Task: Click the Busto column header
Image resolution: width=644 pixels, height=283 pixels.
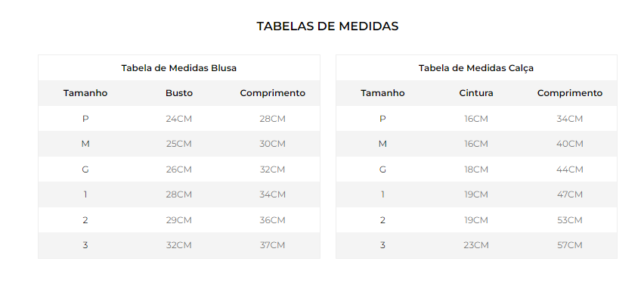Action: click(x=179, y=93)
